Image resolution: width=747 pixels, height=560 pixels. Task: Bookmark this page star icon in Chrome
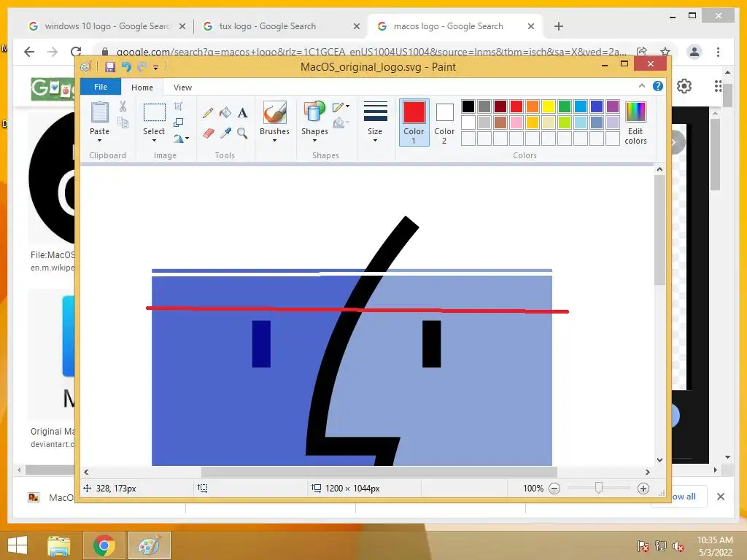[665, 52]
